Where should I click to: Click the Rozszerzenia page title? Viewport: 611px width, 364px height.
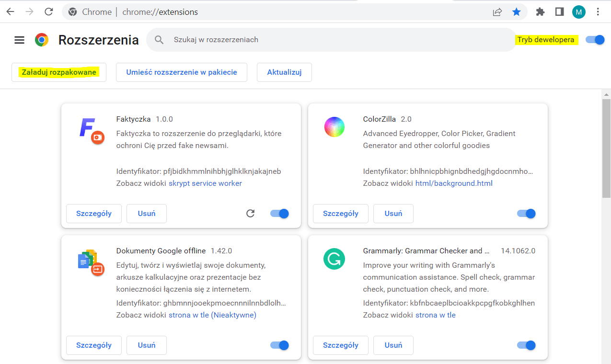[x=99, y=40]
